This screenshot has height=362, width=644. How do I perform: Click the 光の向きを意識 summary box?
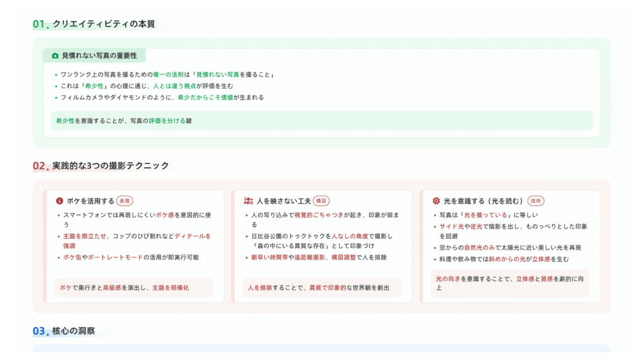tap(509, 283)
